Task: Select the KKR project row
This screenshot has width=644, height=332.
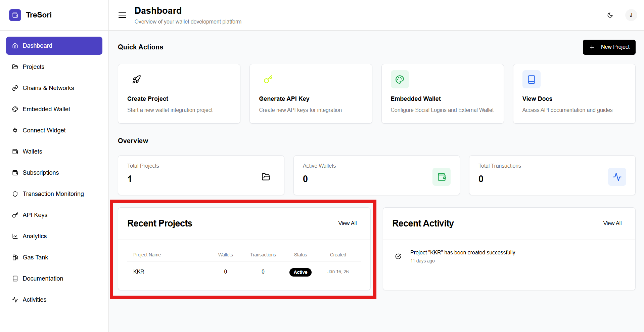Action: [139, 272]
